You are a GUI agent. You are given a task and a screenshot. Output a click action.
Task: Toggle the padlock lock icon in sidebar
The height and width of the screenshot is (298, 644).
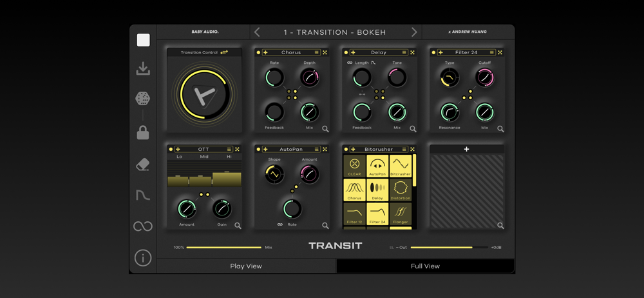click(143, 132)
